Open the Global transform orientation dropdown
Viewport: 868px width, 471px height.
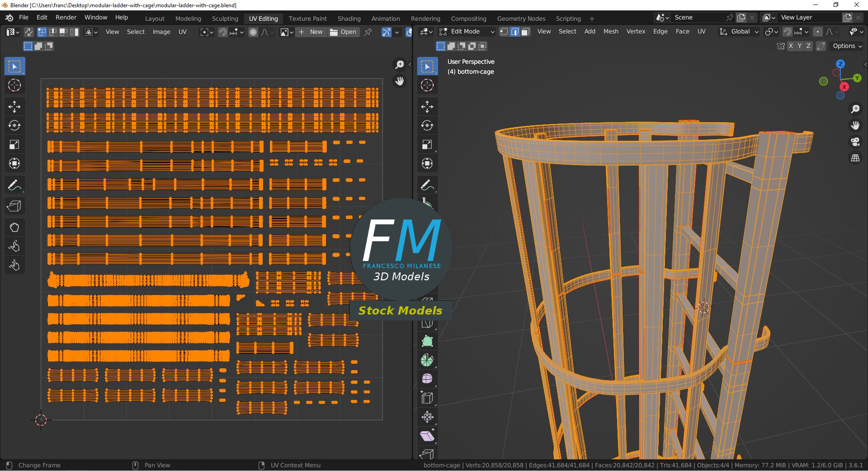(739, 32)
